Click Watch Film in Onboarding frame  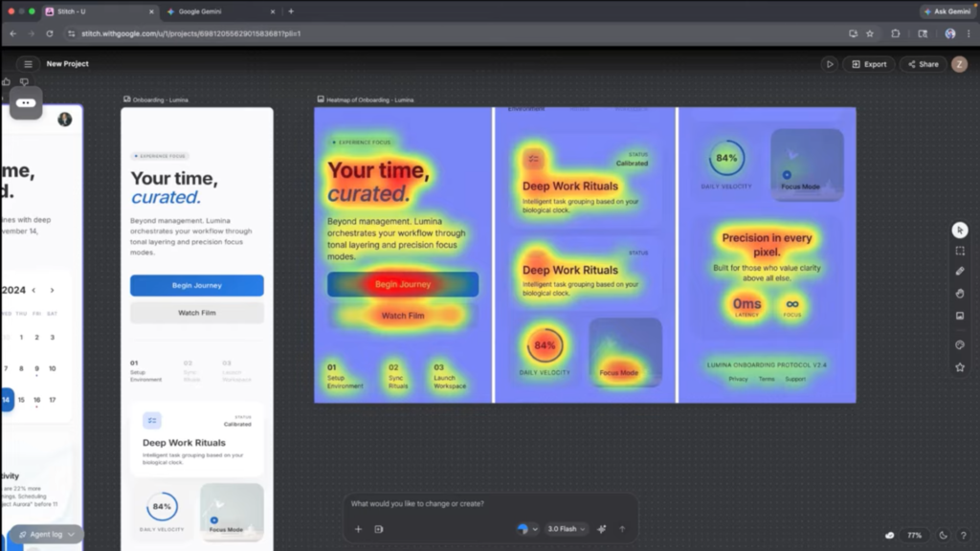tap(197, 313)
